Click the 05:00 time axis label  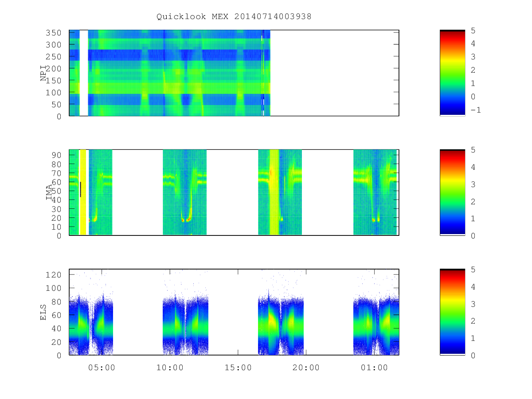[x=102, y=368]
